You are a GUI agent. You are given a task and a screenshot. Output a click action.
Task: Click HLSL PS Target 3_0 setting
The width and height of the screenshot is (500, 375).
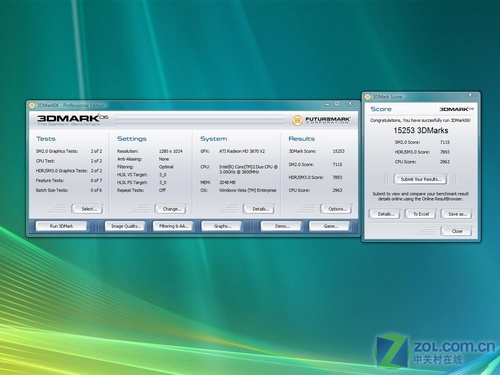(142, 182)
